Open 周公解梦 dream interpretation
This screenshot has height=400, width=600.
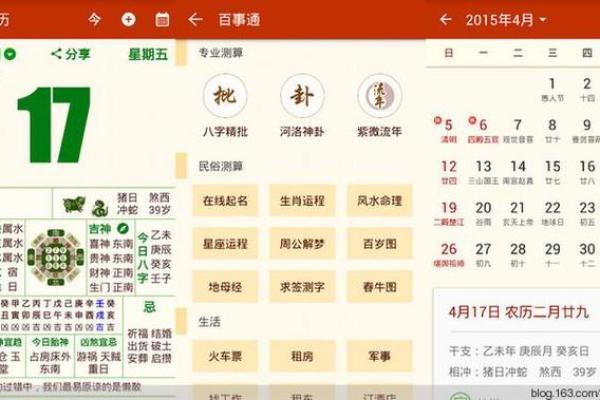point(303,243)
